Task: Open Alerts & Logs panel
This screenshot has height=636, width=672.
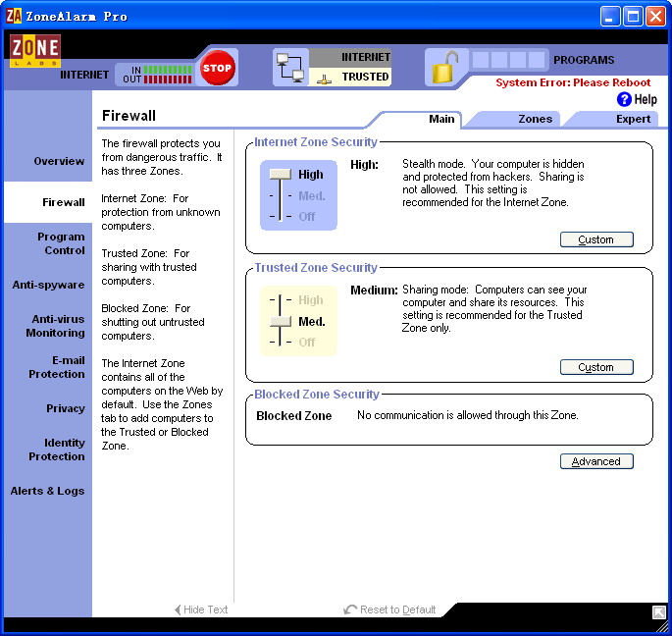Action: pyautogui.click(x=47, y=491)
